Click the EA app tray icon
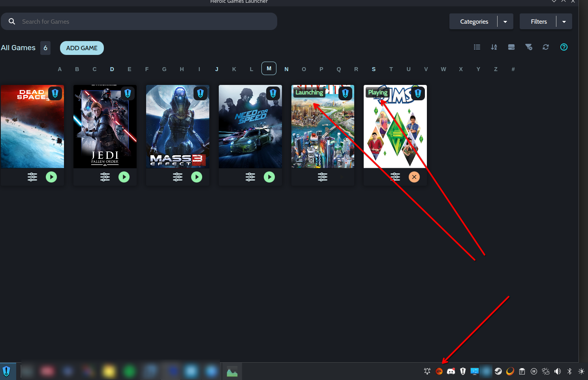The height and width of the screenshot is (380, 588). (x=439, y=371)
